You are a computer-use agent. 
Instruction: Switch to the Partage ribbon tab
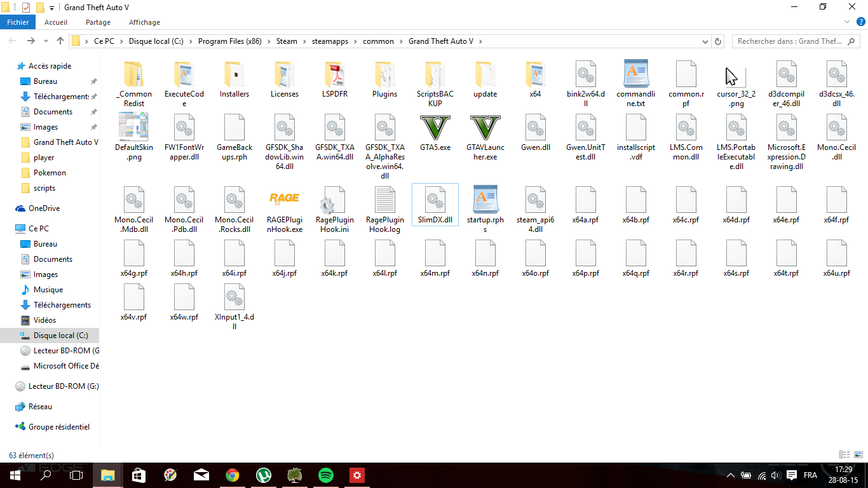pos(98,22)
